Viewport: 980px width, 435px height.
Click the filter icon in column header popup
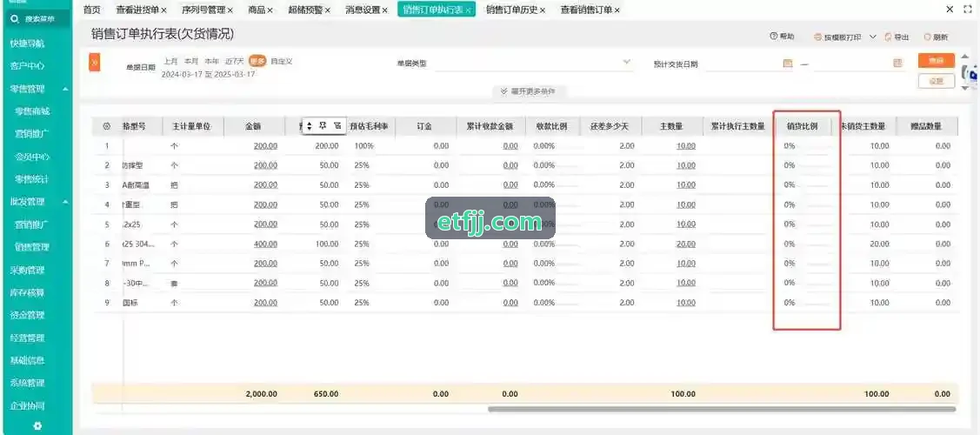coord(337,125)
